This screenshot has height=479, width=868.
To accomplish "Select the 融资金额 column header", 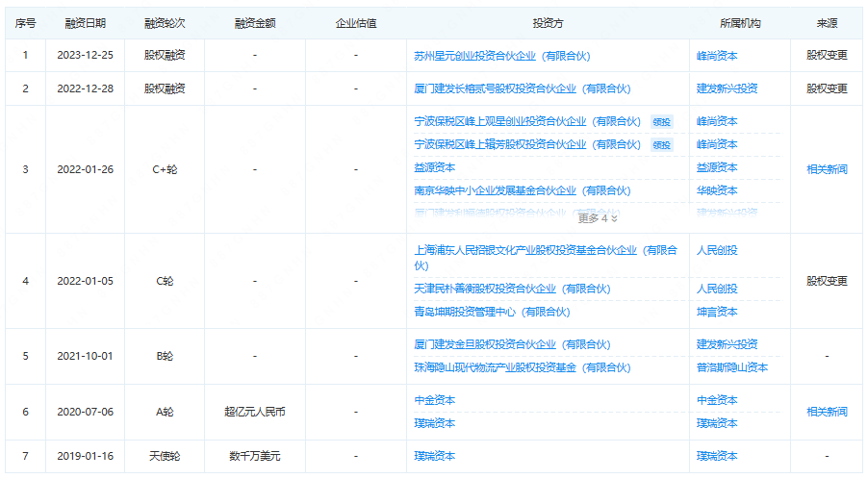I will coord(255,23).
